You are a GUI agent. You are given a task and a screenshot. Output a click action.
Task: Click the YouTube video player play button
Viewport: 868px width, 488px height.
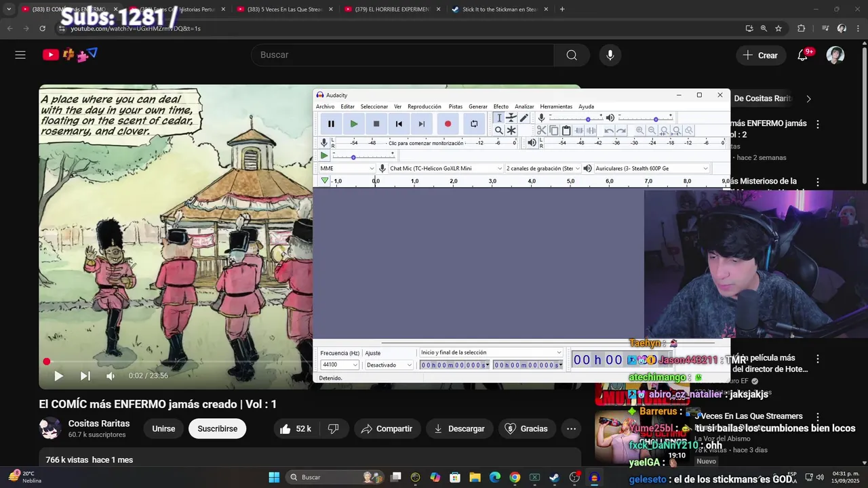coord(58,375)
